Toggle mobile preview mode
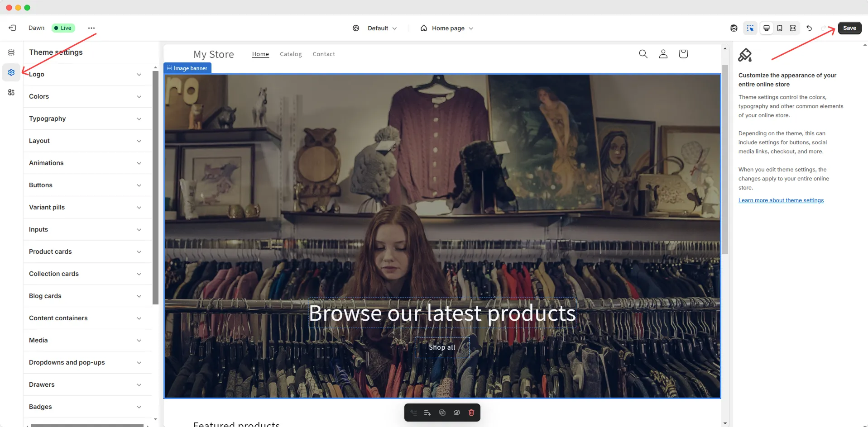The image size is (868, 427). point(779,28)
